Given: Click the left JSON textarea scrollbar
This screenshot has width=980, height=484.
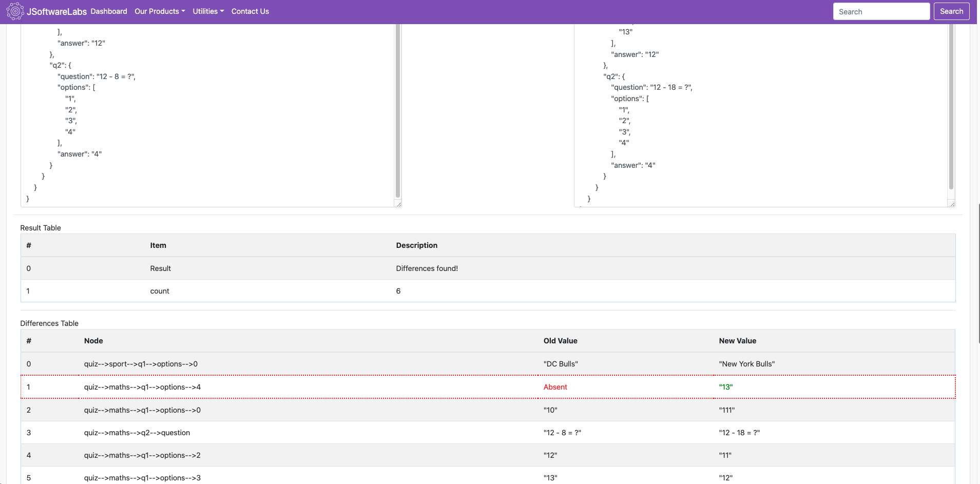Looking at the screenshot, I should (397, 110).
